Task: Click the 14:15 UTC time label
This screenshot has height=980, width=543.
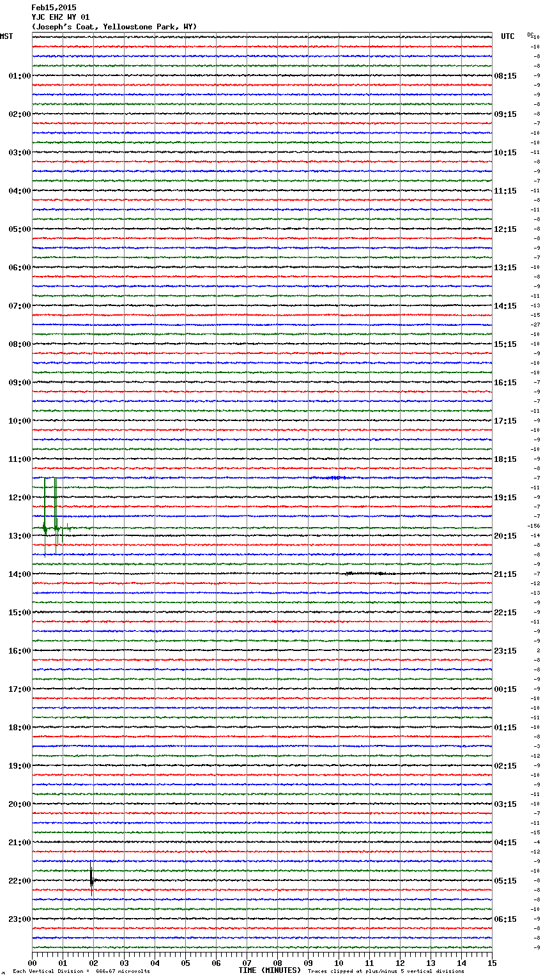Action: 505,306
